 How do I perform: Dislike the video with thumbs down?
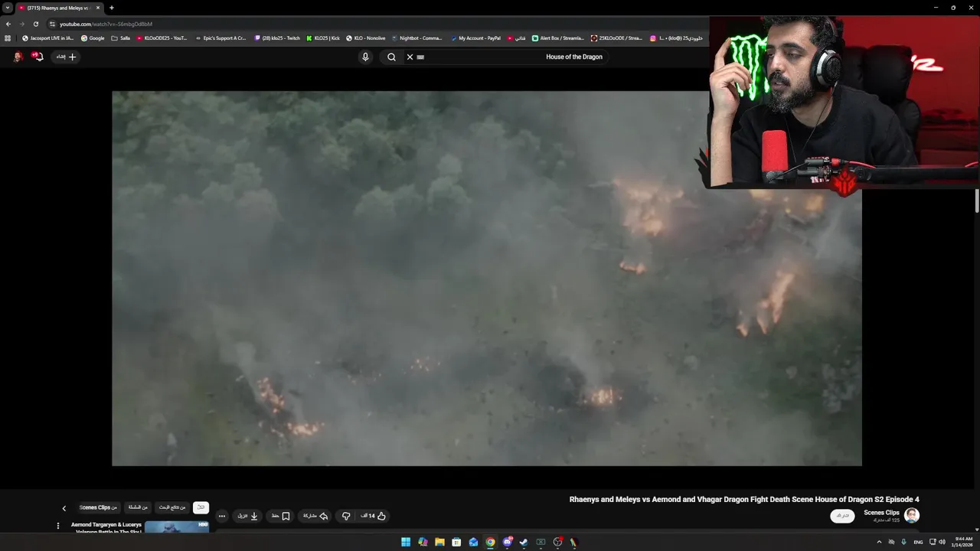click(x=346, y=516)
